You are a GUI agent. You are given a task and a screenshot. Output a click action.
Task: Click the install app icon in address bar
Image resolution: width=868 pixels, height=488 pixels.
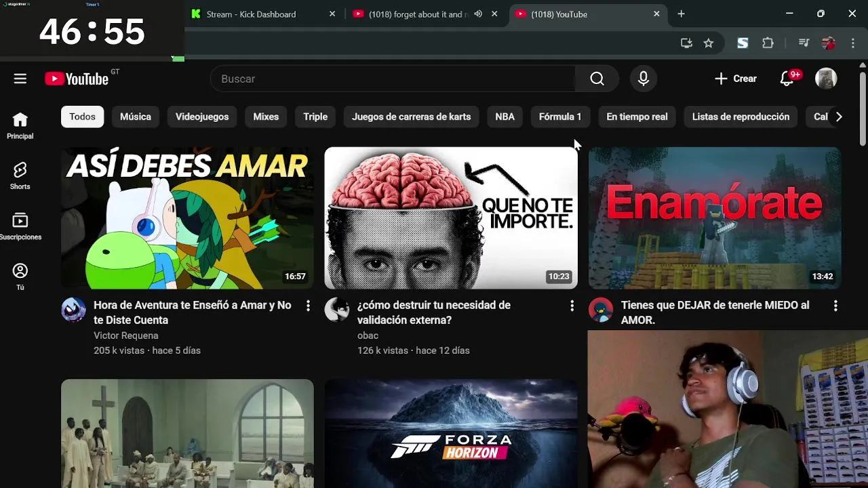pyautogui.click(x=686, y=43)
